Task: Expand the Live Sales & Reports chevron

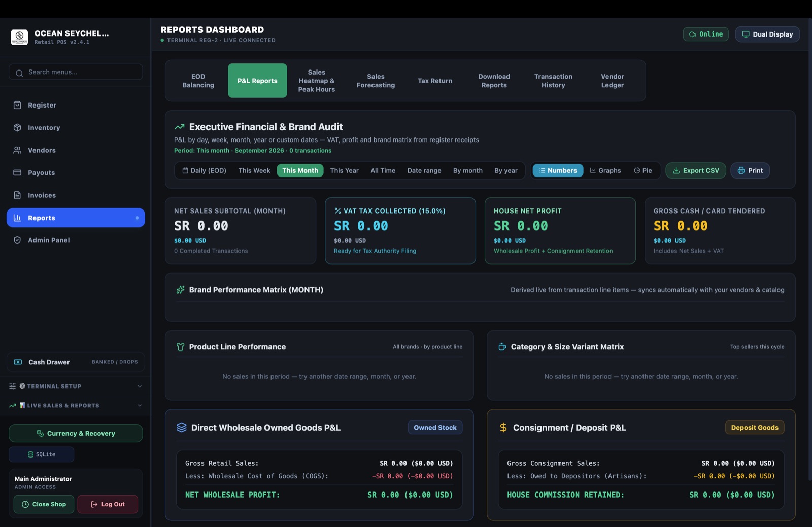Action: point(140,405)
